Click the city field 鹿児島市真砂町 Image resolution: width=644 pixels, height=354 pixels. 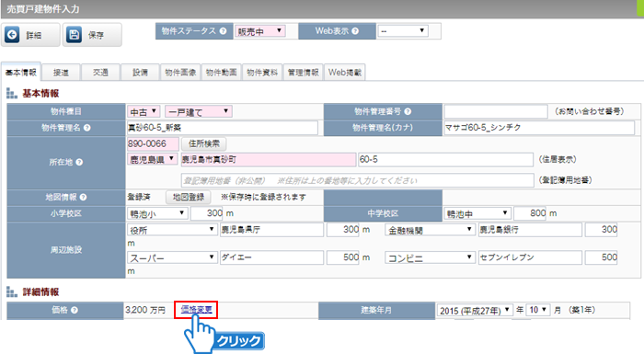[x=269, y=159]
